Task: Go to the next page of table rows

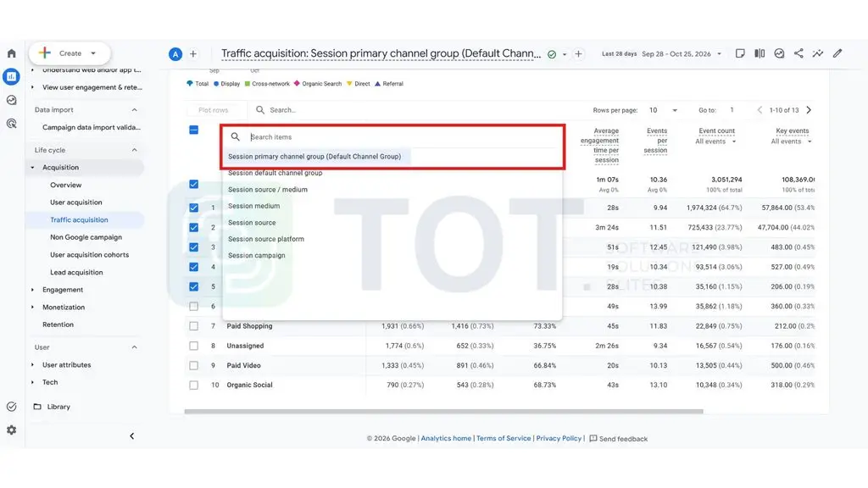Action: click(x=809, y=109)
